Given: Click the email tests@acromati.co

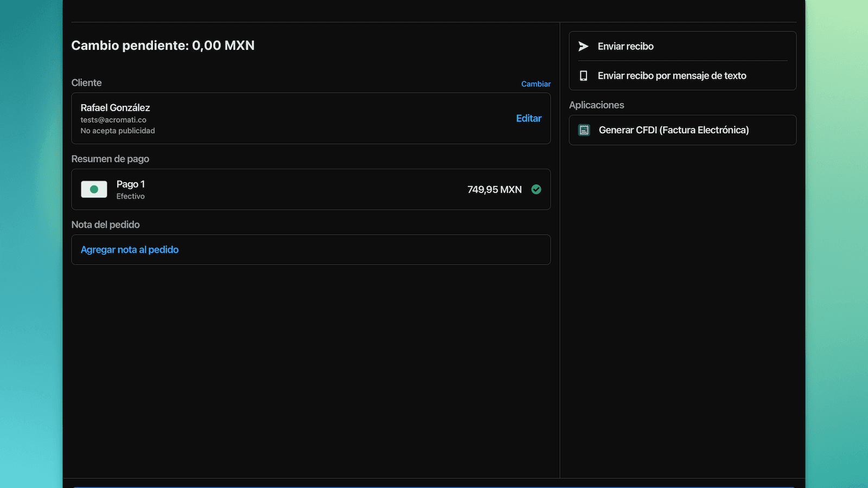Looking at the screenshot, I should pos(113,120).
